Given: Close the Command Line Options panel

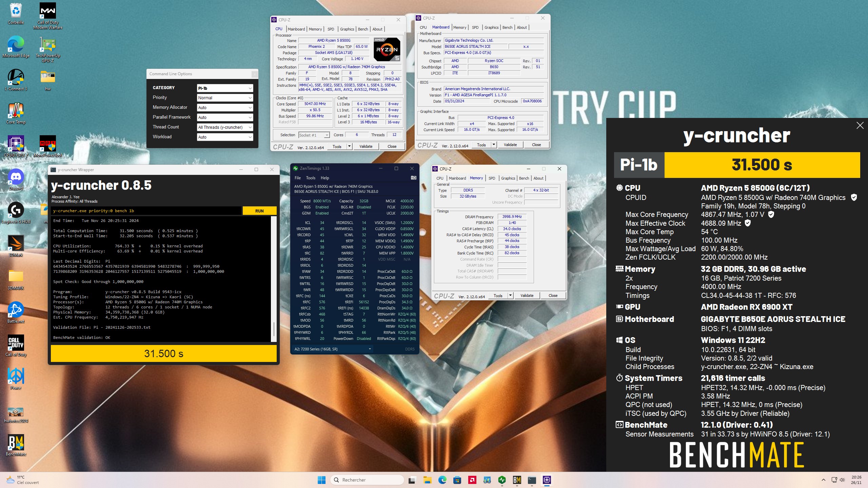Looking at the screenshot, I should (254, 74).
